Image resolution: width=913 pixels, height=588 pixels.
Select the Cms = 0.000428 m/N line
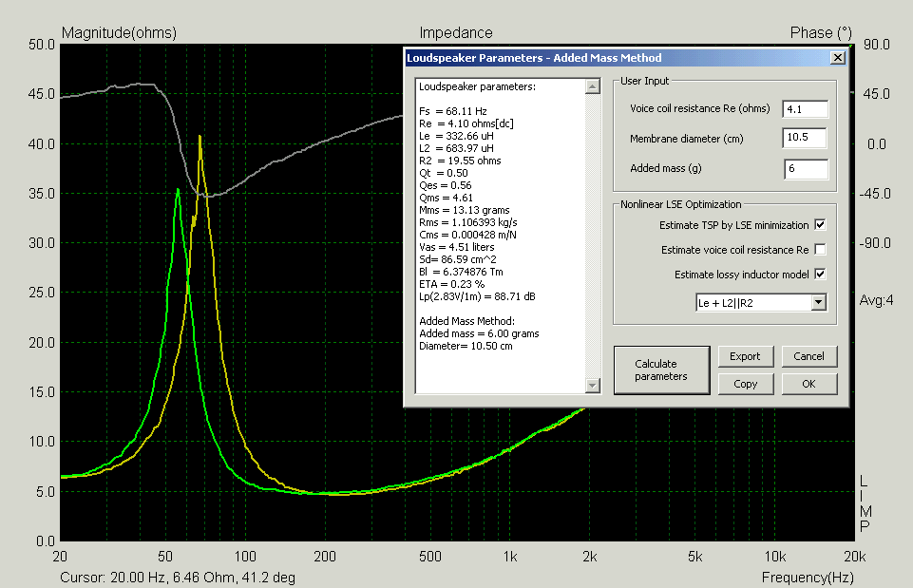pyautogui.click(x=468, y=235)
